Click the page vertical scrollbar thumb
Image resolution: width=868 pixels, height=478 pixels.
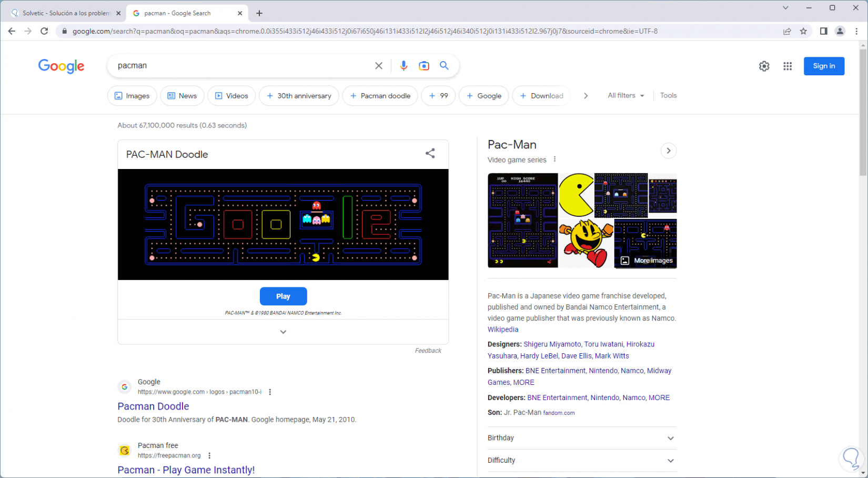pos(863,113)
